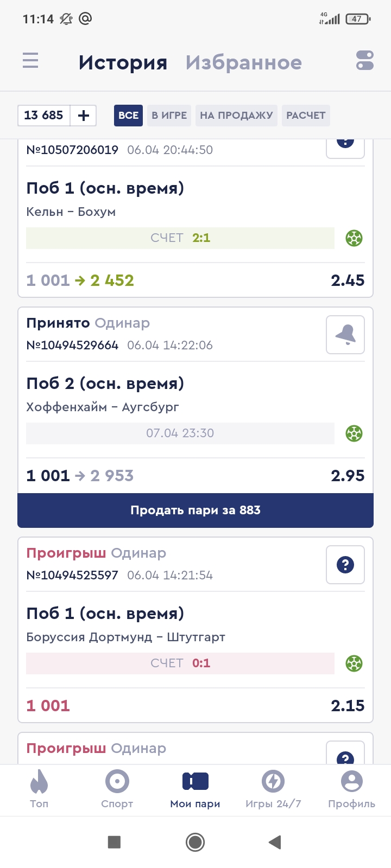Toggle the view switch icon in header

click(x=365, y=60)
